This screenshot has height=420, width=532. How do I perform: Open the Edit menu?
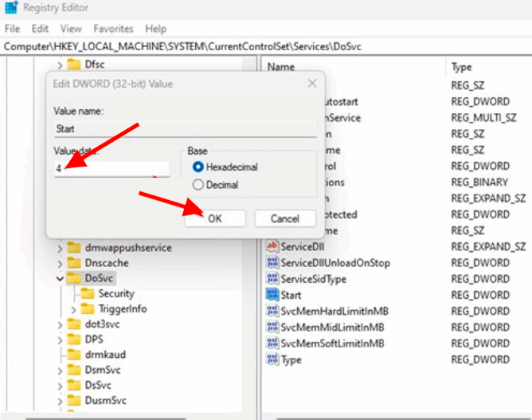click(x=40, y=29)
